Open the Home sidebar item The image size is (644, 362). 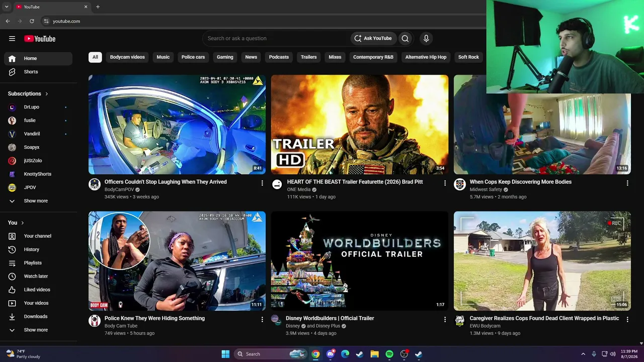[38, 58]
